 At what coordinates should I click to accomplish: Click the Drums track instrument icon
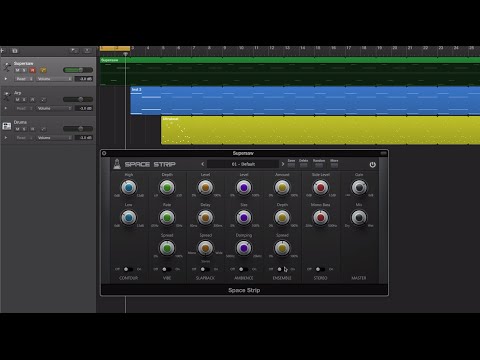(x=7, y=126)
